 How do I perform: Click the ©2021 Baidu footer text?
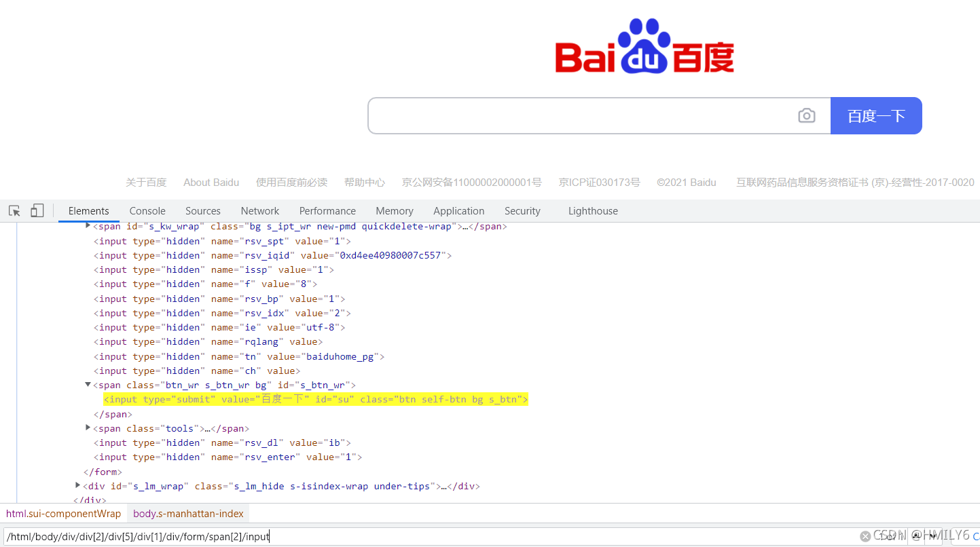point(687,182)
